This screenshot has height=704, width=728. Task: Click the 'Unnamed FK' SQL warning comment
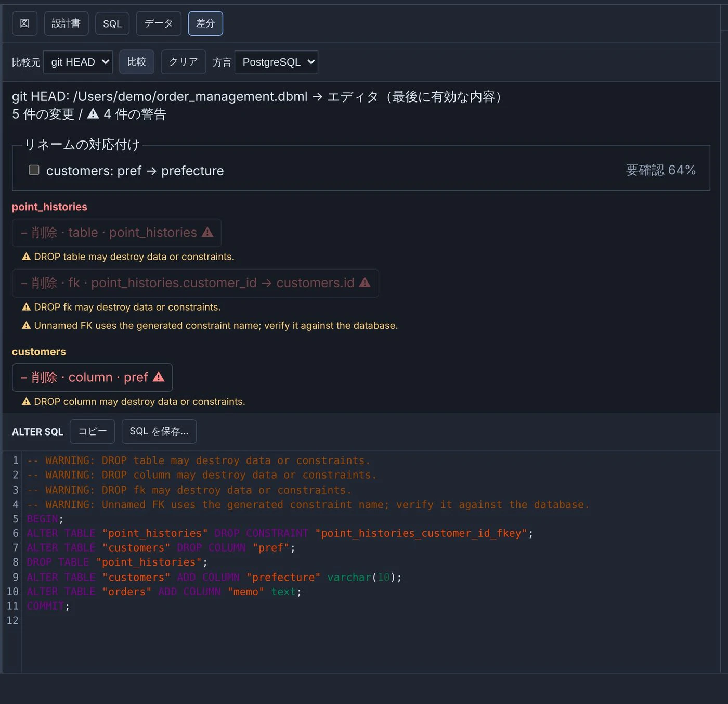308,505
